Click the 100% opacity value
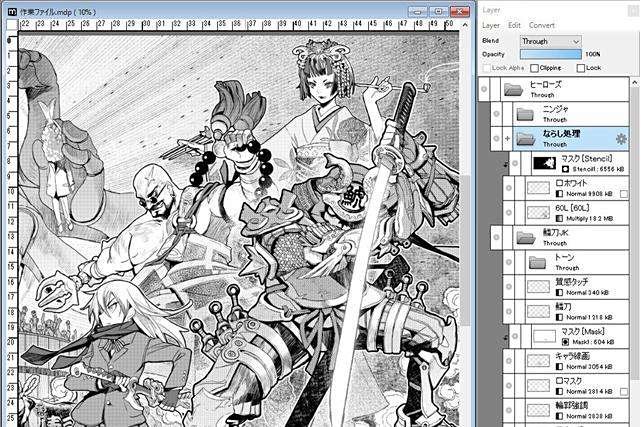Screen dimensions: 641x427 (x=593, y=54)
